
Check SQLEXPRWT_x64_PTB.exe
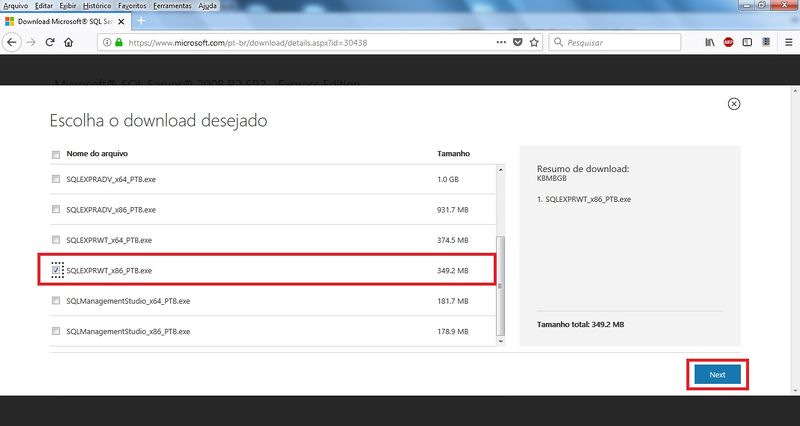pos(56,240)
